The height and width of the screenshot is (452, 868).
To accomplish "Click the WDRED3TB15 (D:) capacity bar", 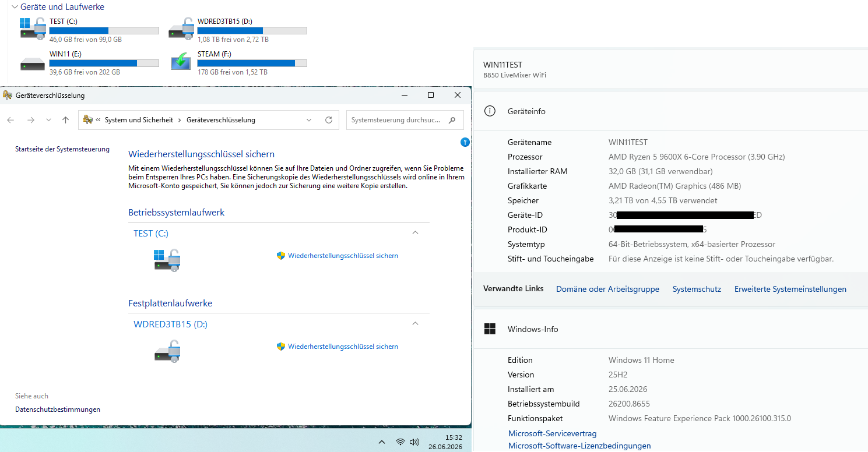I will pyautogui.click(x=252, y=30).
